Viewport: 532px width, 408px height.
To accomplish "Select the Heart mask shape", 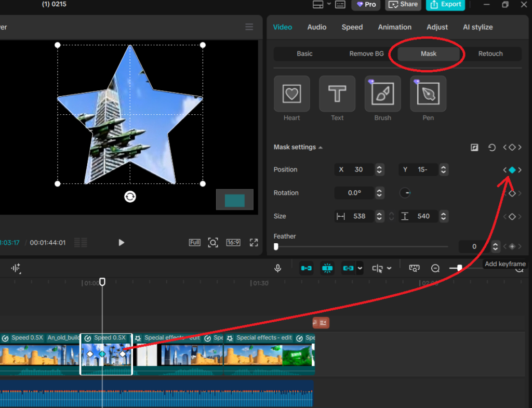I will pos(291,94).
